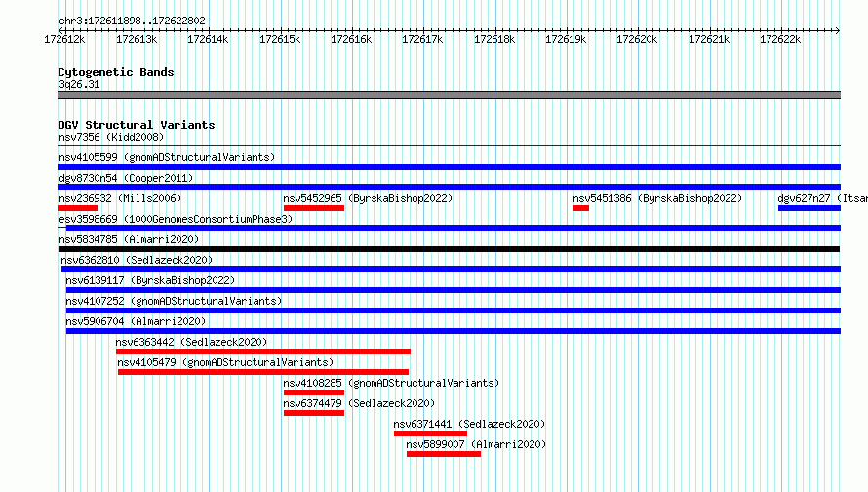Select the dgv8730n54 Cooper2011 blue bar
868x492 pixels.
449,187
